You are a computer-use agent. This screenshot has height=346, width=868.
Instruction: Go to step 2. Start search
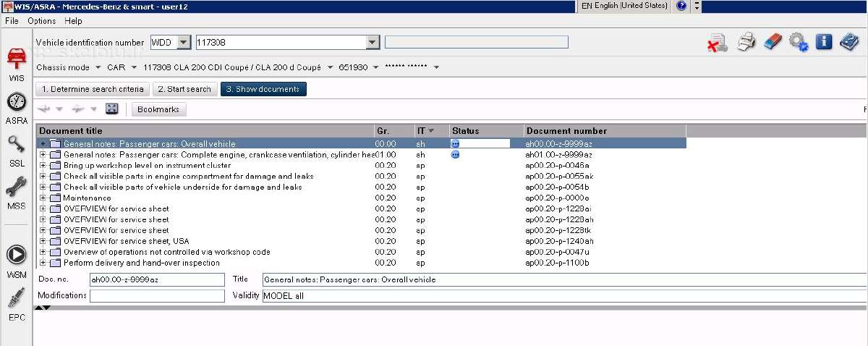click(184, 89)
